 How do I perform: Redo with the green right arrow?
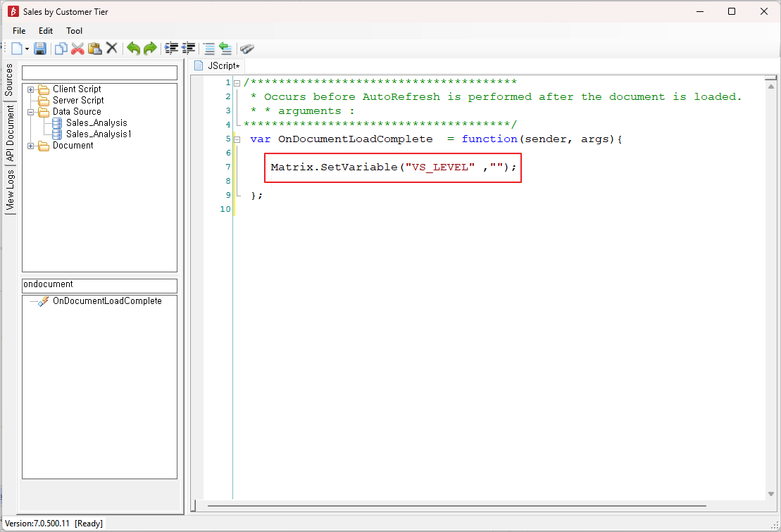[x=150, y=49]
